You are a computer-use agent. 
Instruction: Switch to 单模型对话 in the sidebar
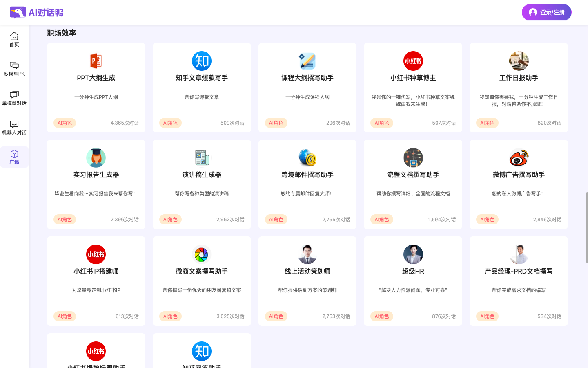[x=14, y=98]
